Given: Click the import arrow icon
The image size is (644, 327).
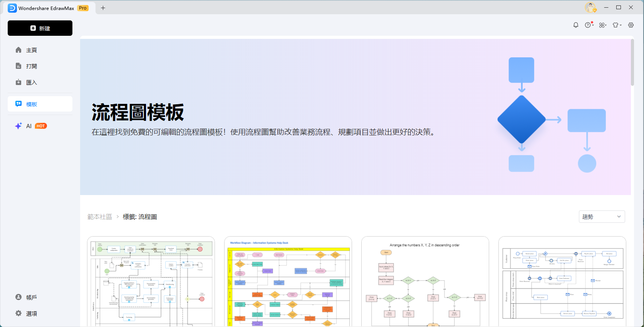Looking at the screenshot, I should (x=18, y=82).
